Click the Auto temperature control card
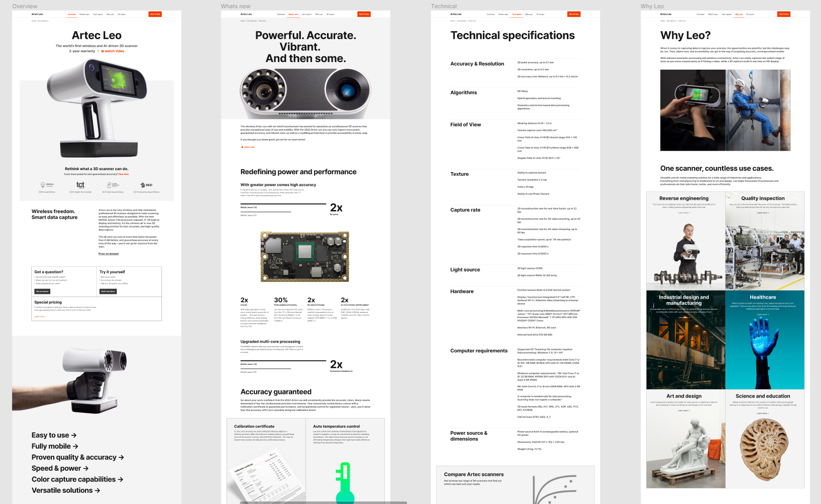Viewport: 821px width, 504px height. click(345, 460)
